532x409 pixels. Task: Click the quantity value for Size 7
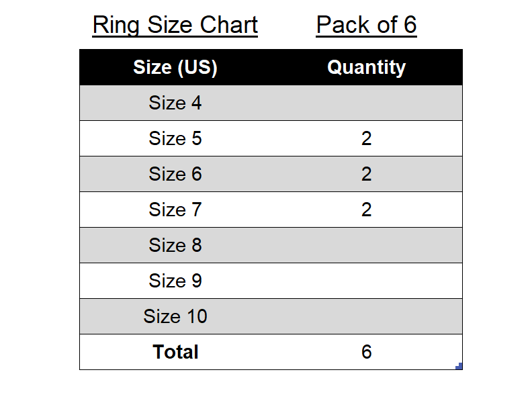tap(366, 210)
